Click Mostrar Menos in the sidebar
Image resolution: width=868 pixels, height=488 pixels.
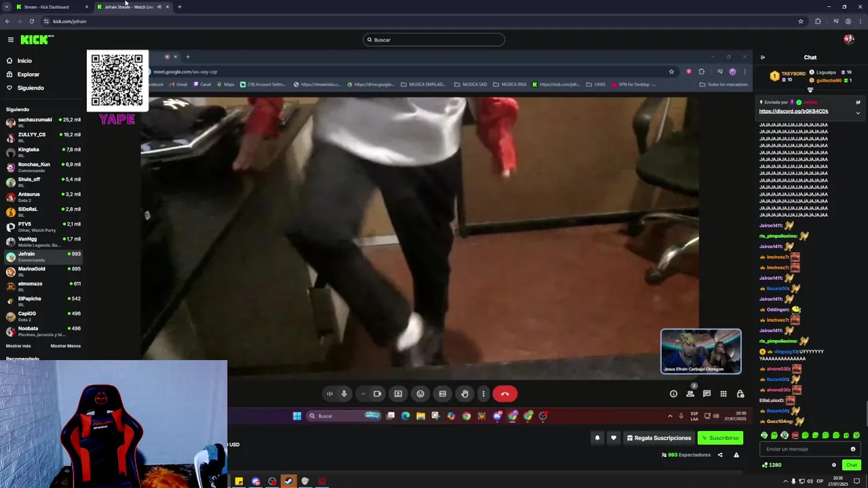pyautogui.click(x=66, y=346)
